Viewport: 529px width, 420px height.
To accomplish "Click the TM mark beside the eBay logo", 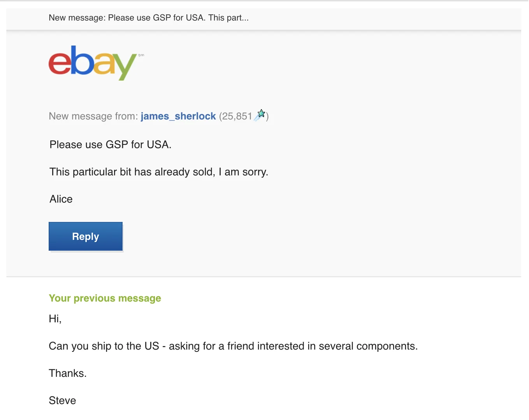I will pyautogui.click(x=142, y=56).
